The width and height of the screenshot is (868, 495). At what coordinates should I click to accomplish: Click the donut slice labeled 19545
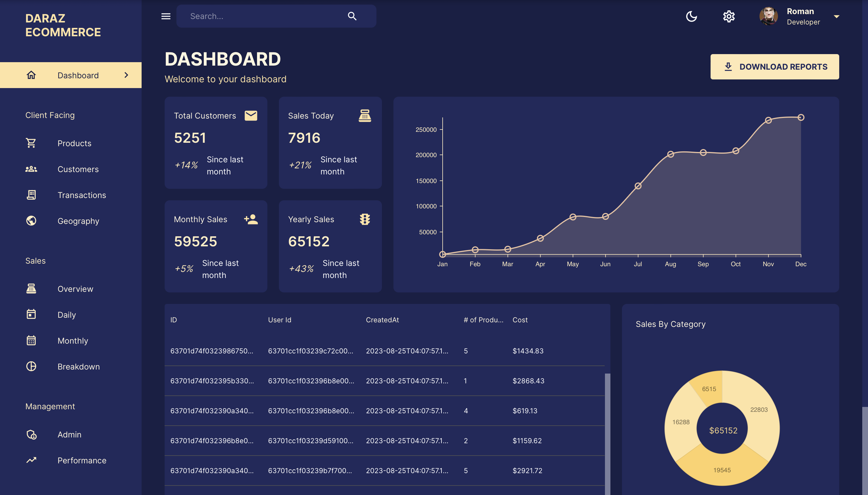click(722, 470)
